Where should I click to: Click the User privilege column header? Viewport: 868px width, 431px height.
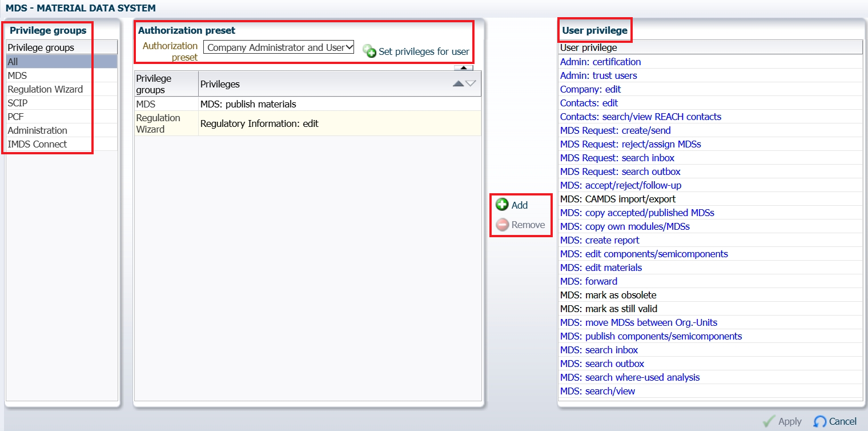coord(710,47)
